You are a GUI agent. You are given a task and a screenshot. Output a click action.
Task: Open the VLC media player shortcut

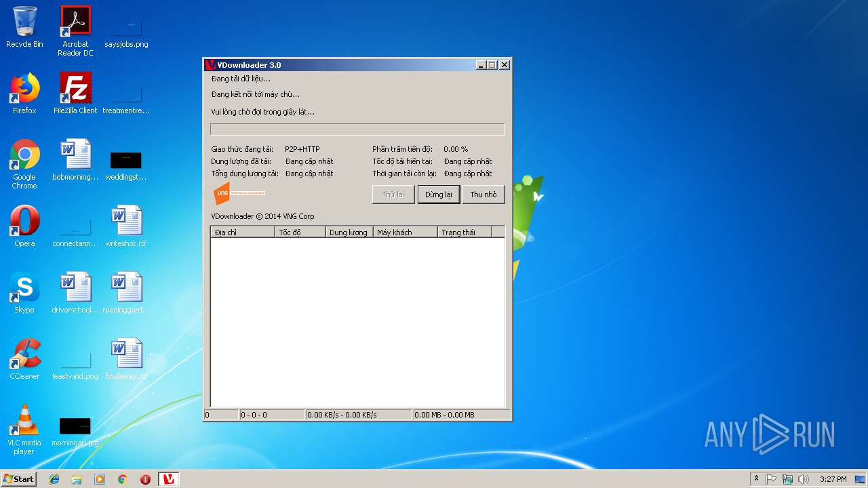24,430
